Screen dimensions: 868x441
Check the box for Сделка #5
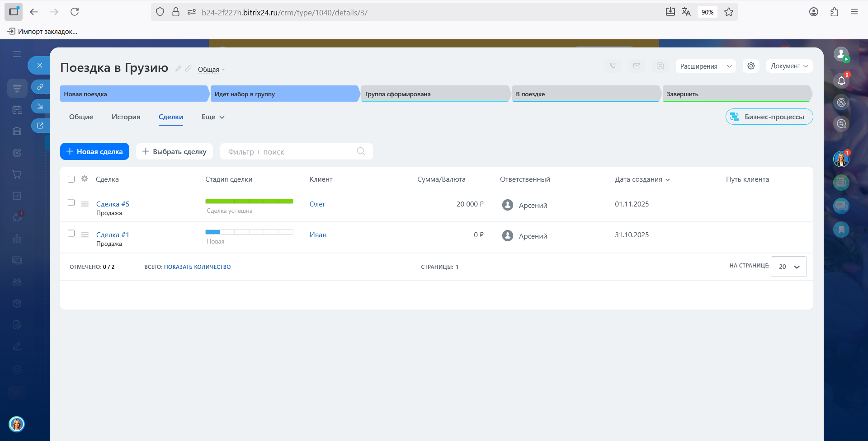pos(71,203)
